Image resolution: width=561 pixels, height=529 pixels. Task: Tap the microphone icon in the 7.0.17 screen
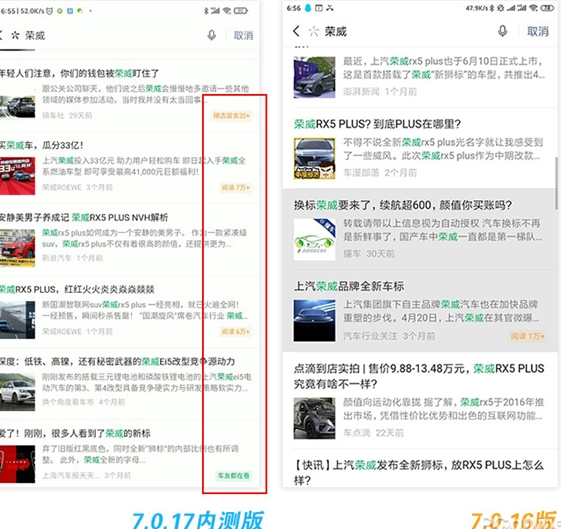(x=212, y=35)
